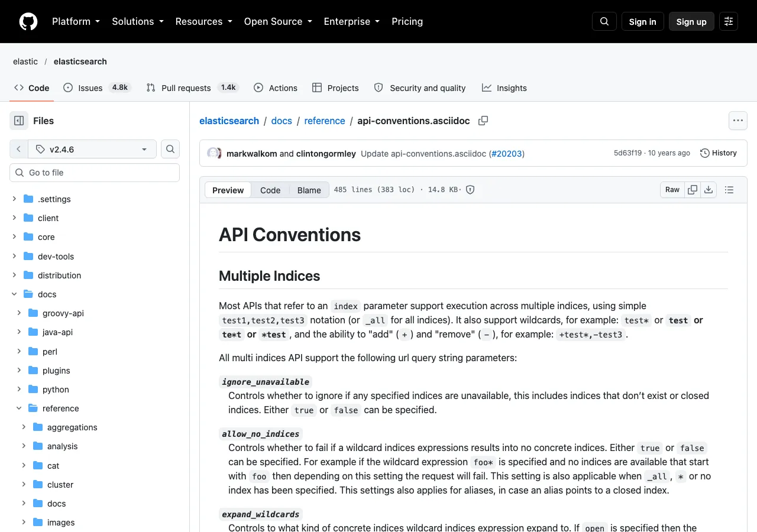Collapse the reference folder chevron

pyautogui.click(x=19, y=408)
